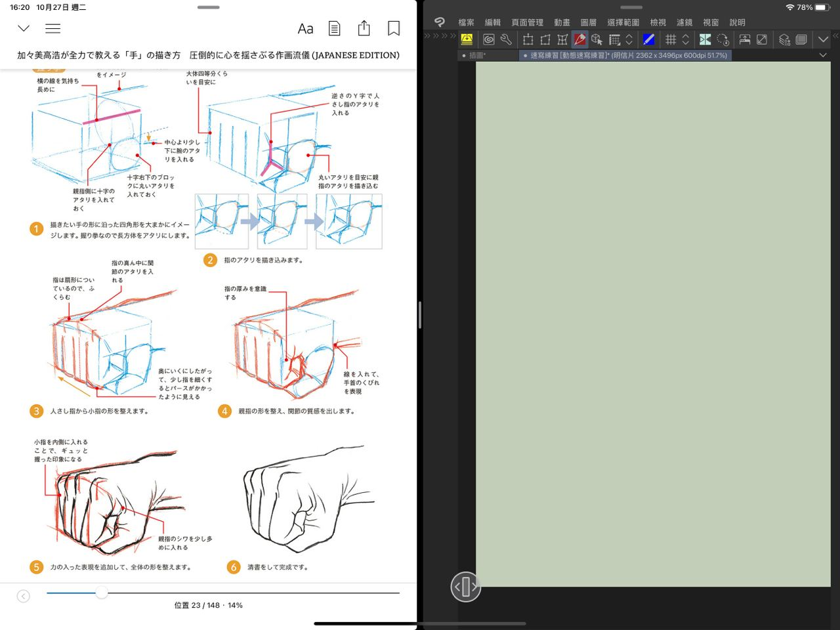Image resolution: width=840 pixels, height=630 pixels.
Task: Open the page notes document icon
Action: 335,28
